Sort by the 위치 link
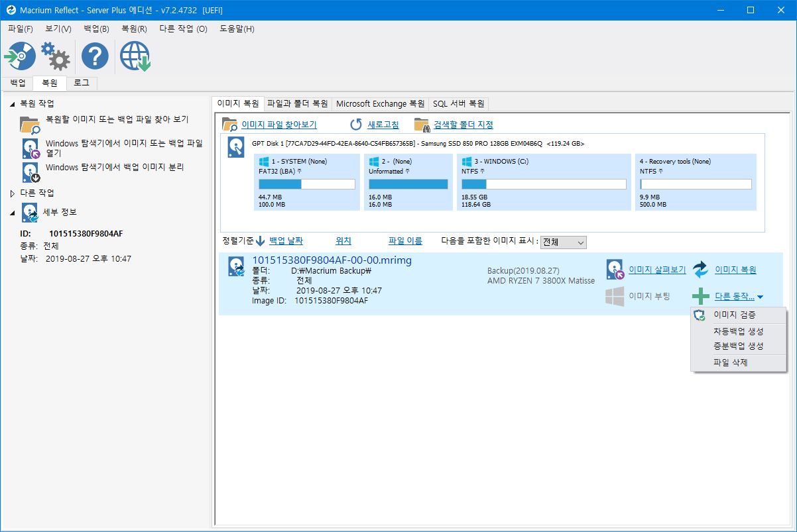This screenshot has height=532, width=797. (343, 241)
